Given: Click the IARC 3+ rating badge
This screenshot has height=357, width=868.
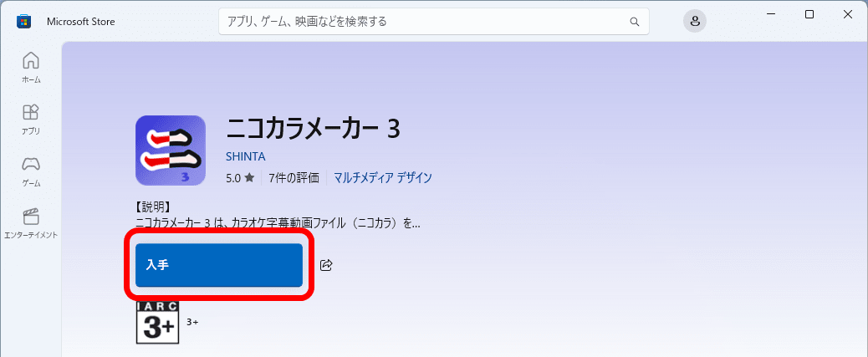Looking at the screenshot, I should point(158,323).
